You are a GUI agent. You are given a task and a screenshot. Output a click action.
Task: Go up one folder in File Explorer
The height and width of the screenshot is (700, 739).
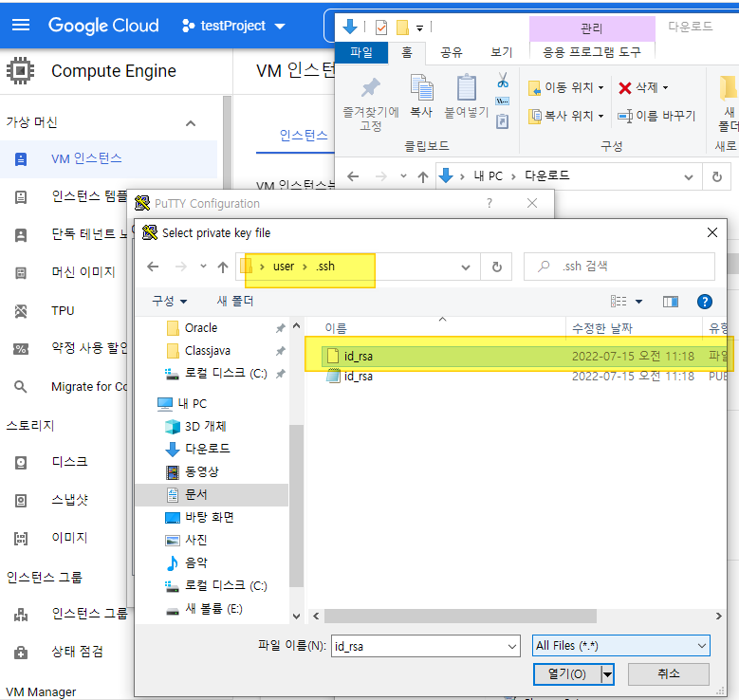point(423,176)
